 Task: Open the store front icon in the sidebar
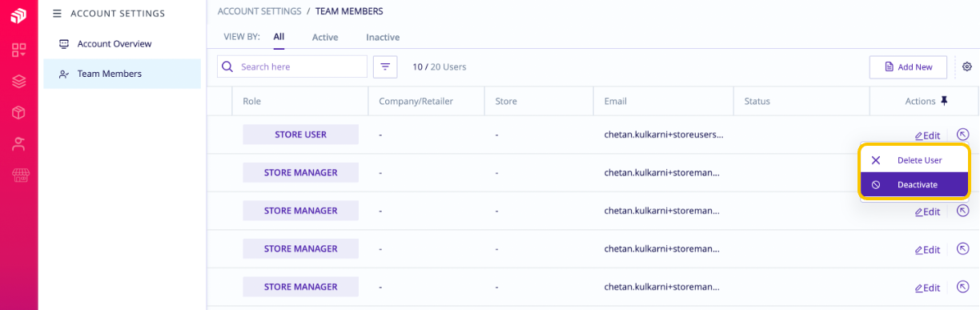click(x=20, y=175)
